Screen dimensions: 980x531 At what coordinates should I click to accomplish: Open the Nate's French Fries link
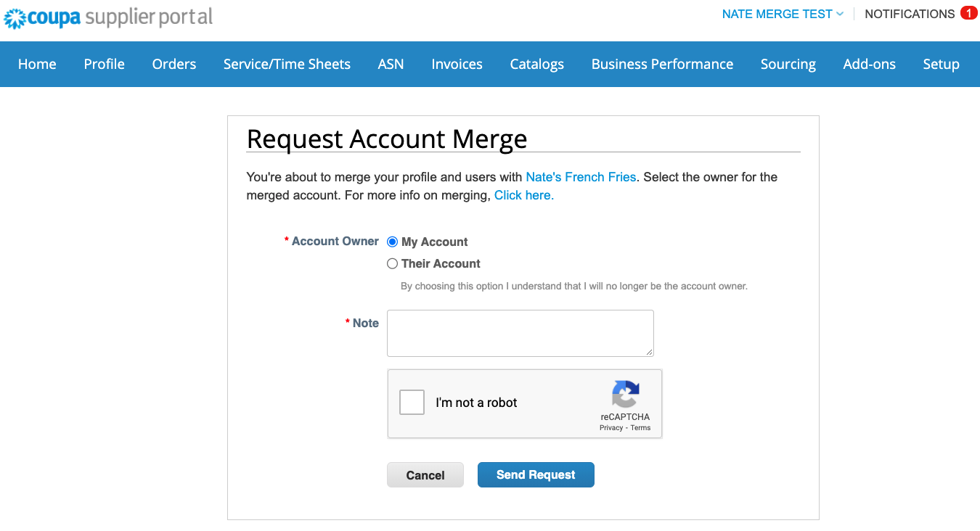point(581,176)
